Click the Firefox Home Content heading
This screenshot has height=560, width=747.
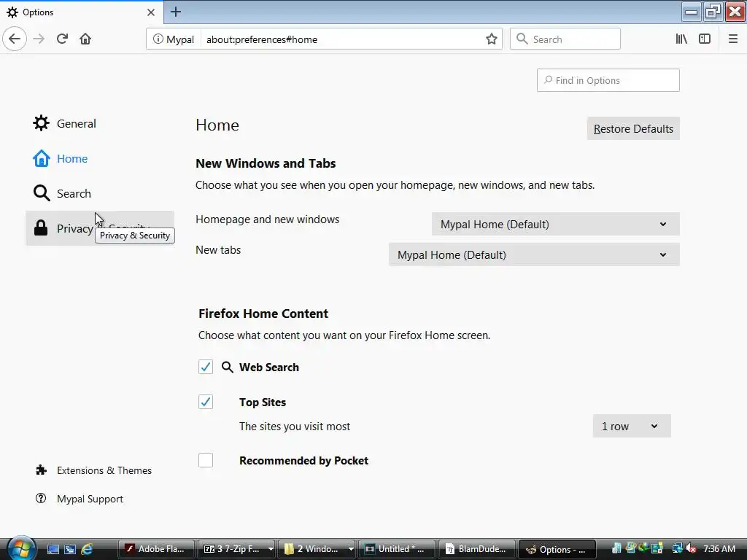coord(263,314)
